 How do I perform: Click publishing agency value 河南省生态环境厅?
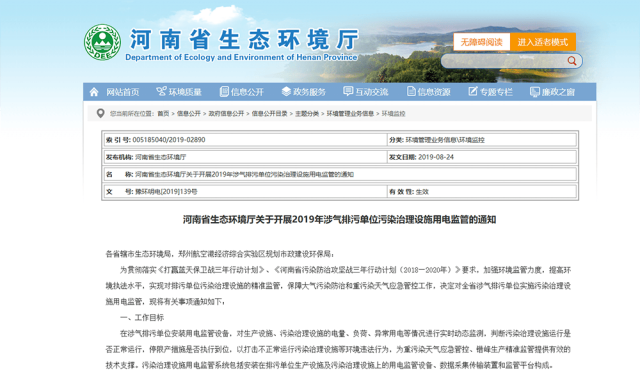(x=160, y=157)
